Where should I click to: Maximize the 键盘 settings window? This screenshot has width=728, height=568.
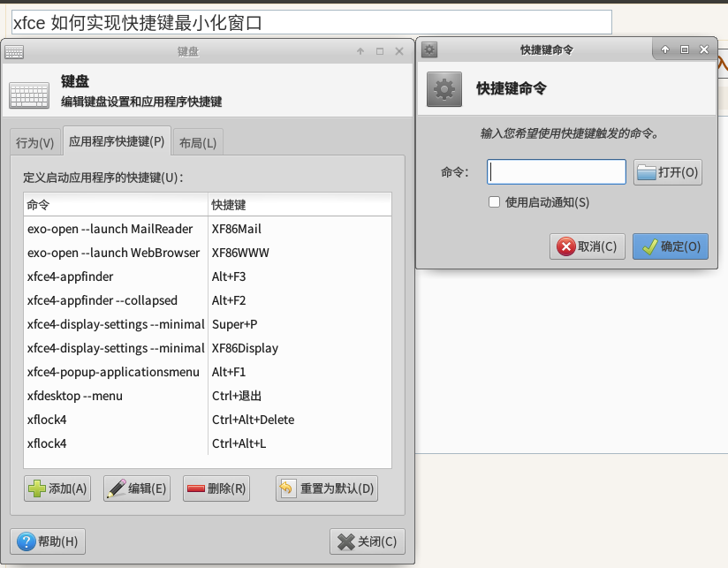380,51
